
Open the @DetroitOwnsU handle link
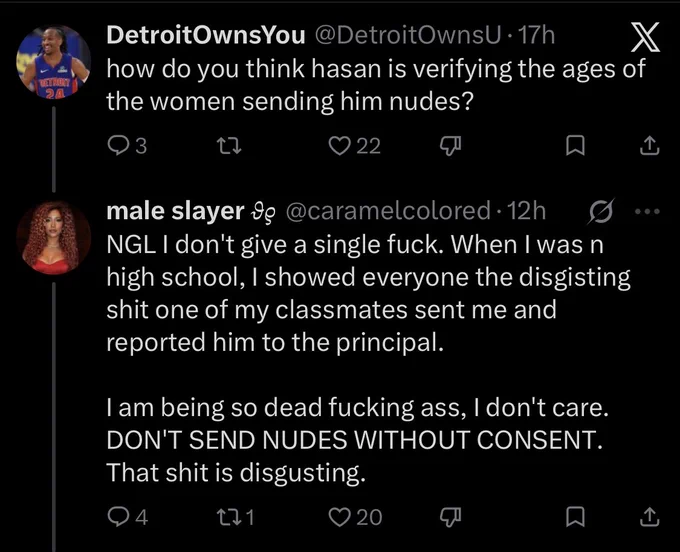[x=408, y=35]
